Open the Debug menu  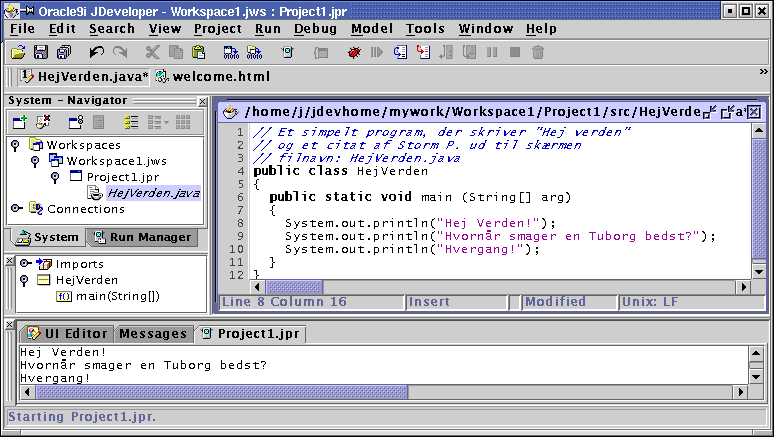(x=315, y=29)
